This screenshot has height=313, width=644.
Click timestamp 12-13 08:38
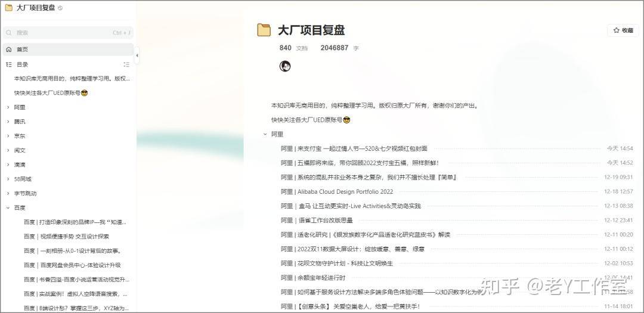618,206
